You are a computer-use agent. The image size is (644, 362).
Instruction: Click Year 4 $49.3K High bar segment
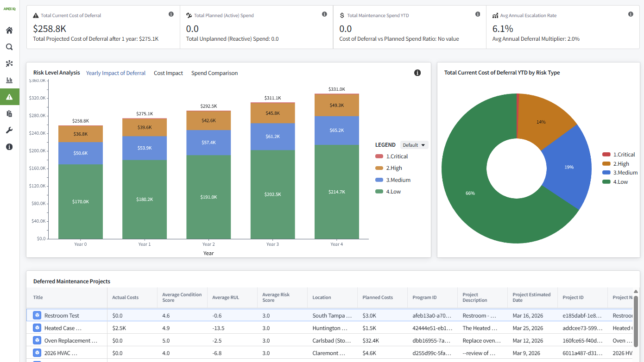336,105
